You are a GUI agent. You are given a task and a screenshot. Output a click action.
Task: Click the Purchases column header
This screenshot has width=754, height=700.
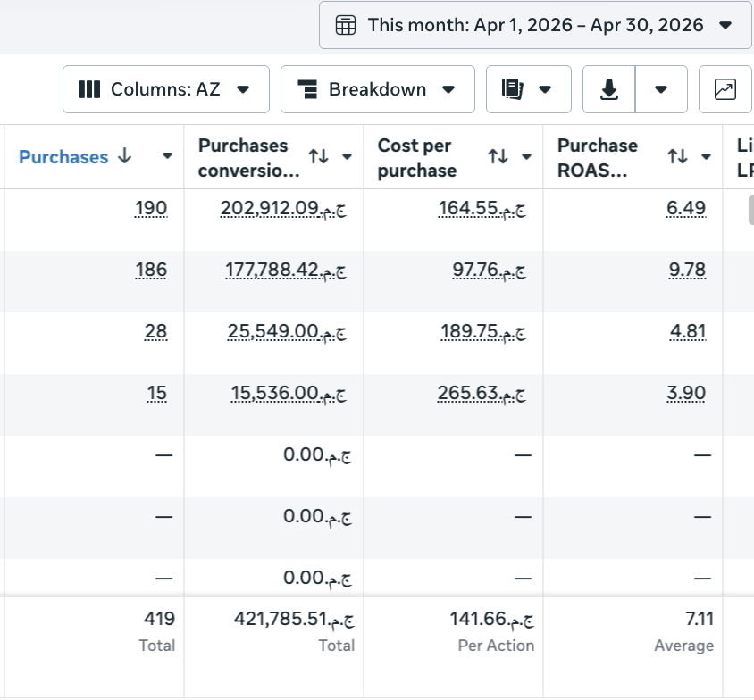(63, 157)
